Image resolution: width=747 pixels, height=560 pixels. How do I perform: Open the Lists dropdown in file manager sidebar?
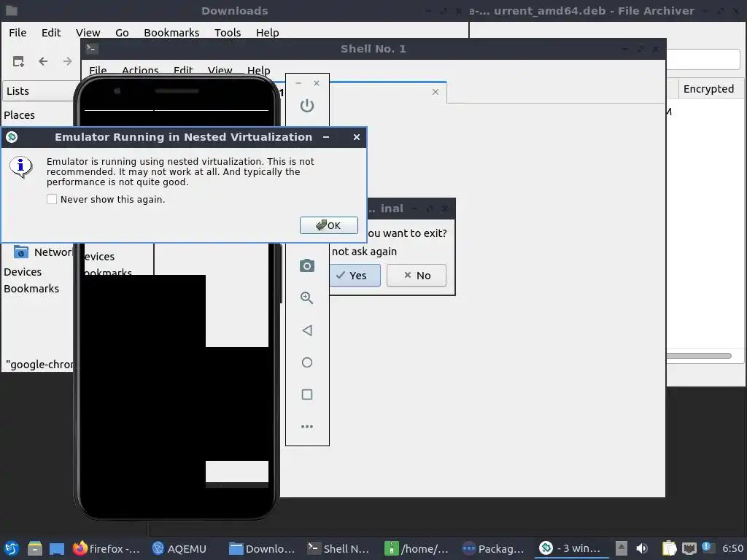coord(38,91)
